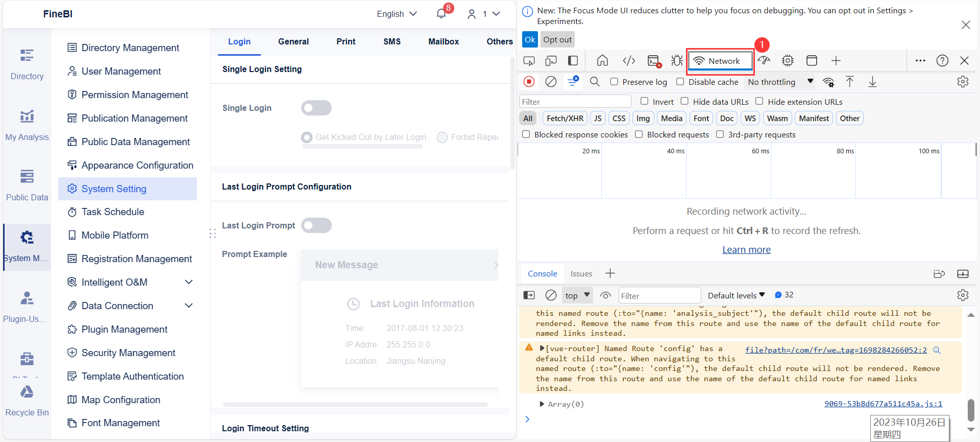Open the Sources bug icon panel

point(677,61)
